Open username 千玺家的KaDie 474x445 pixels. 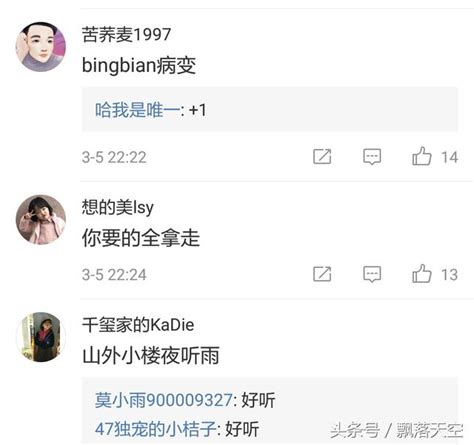(x=138, y=325)
